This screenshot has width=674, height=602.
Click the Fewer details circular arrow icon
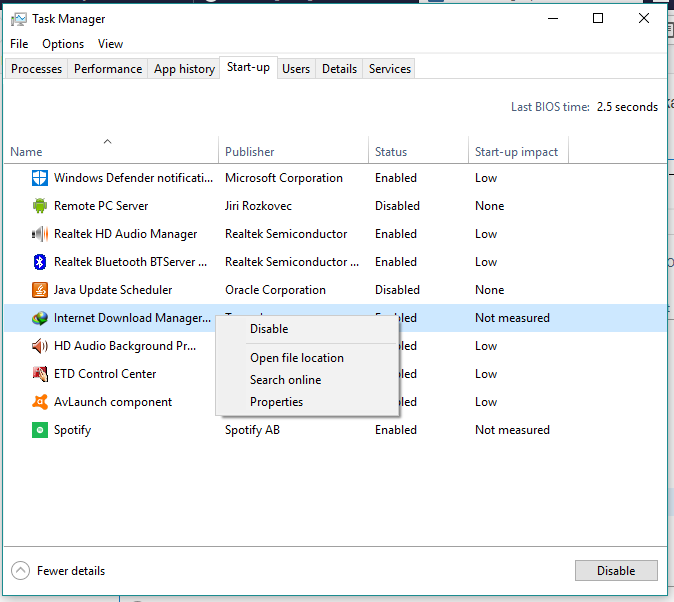(20, 571)
